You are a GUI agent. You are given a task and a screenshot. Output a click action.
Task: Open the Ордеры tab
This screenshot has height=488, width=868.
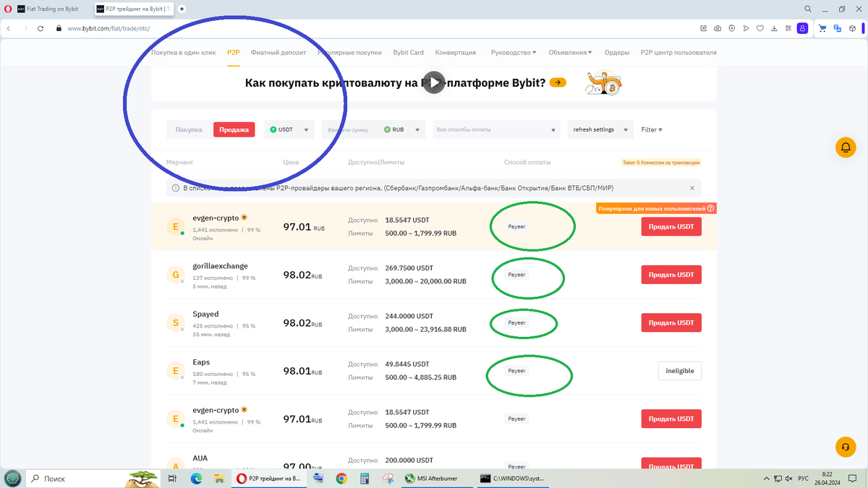coord(616,52)
